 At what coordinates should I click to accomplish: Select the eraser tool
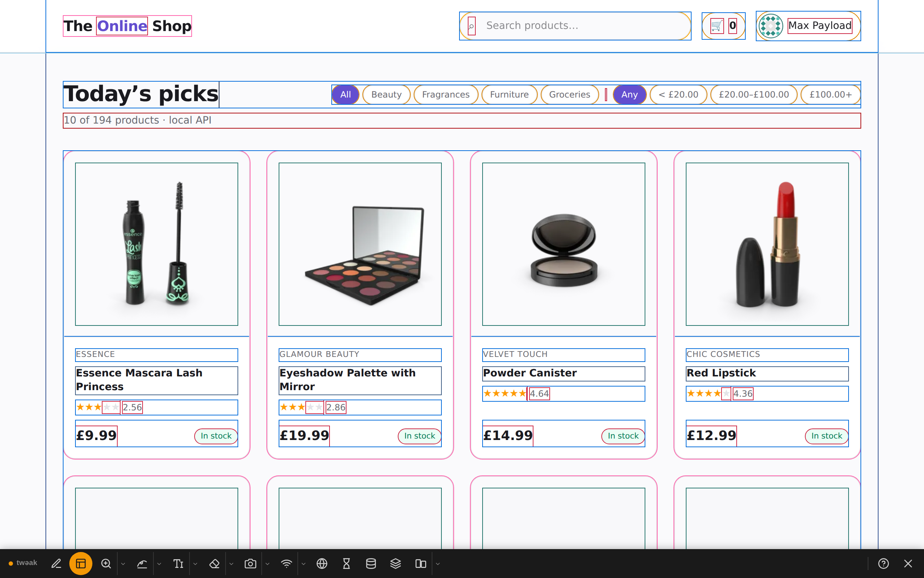coord(214,564)
